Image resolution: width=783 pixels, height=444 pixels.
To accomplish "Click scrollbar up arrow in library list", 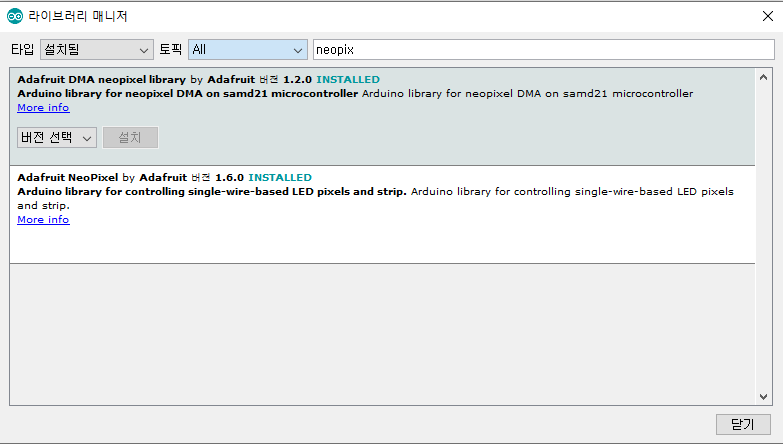I will tap(763, 77).
